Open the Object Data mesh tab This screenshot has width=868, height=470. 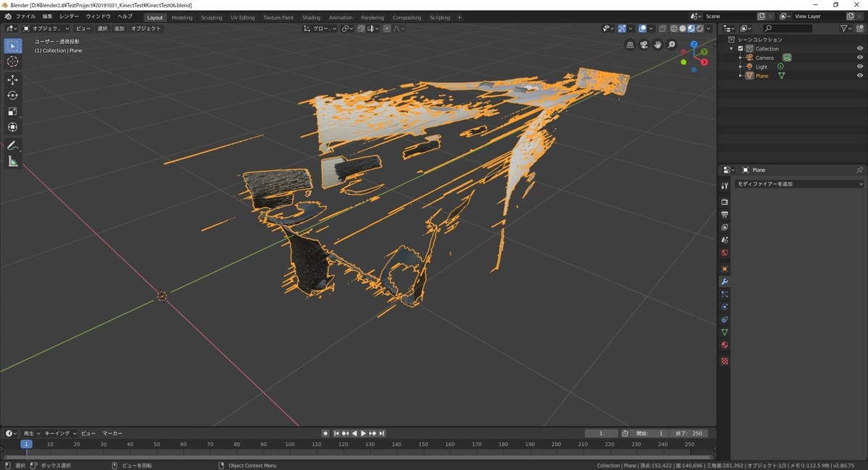coord(724,333)
